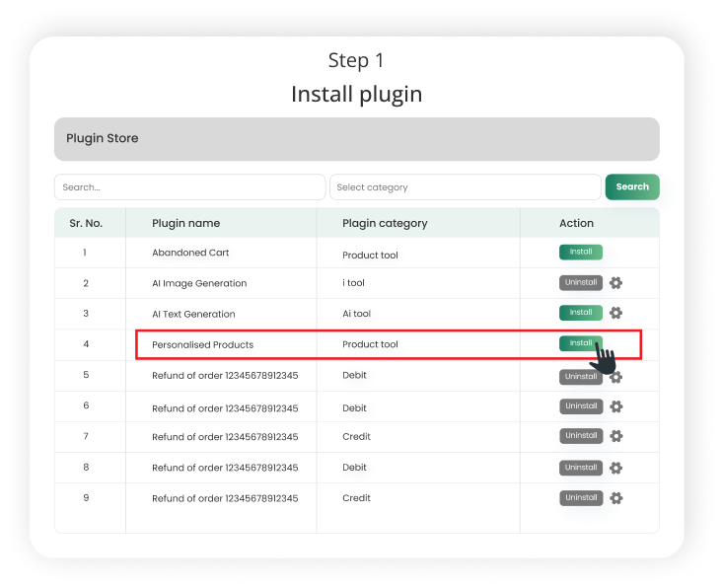This screenshot has width=721, height=588.
Task: Click the green Search button
Action: tap(632, 186)
